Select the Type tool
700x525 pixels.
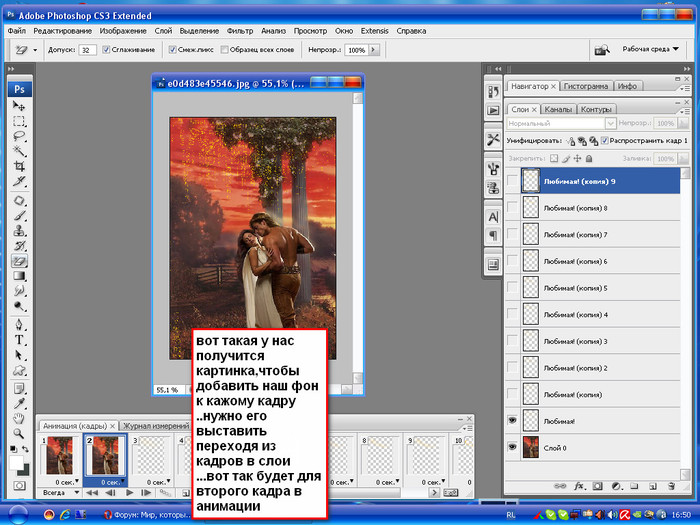[19, 340]
